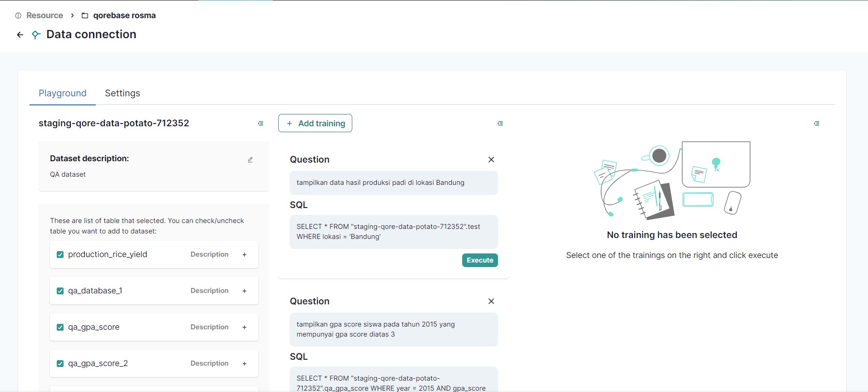Click the back arrow beside Data connection
This screenshot has width=868, height=392.
point(20,35)
